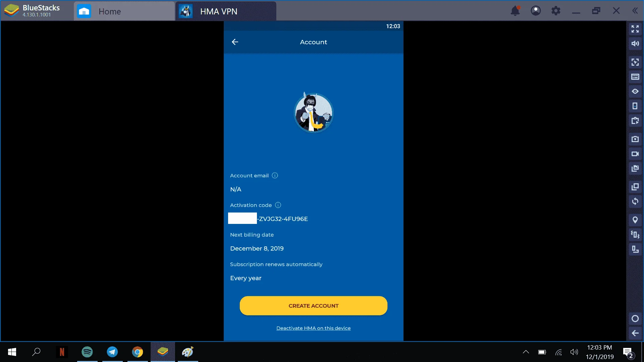Image resolution: width=644 pixels, height=362 pixels.
Task: Open multi-instance manager icon
Action: (x=635, y=187)
